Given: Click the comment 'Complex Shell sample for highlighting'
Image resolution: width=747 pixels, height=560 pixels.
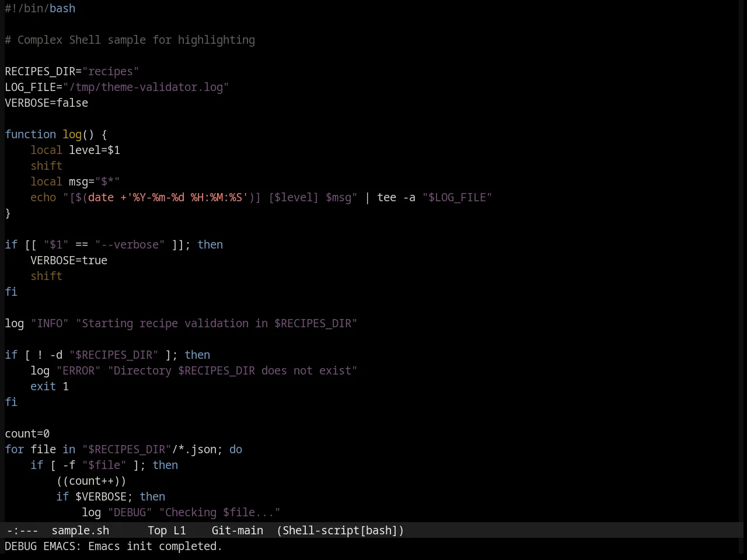Looking at the screenshot, I should (136, 40).
